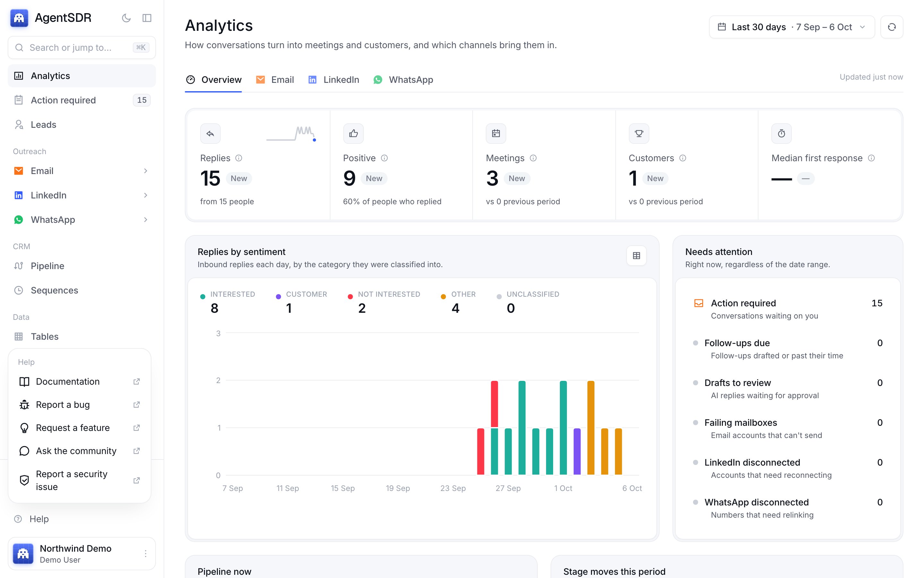This screenshot has height=578, width=924.
Task: Toggle the NOT INTERESTED legend series
Action: [x=384, y=302]
